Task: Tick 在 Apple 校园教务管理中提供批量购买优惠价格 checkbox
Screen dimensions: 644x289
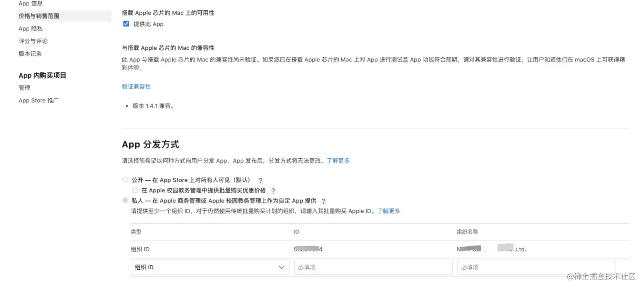Action: tap(135, 190)
